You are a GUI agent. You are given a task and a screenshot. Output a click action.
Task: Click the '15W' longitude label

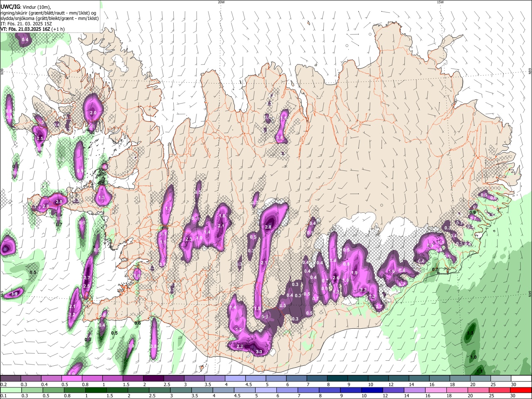coord(440,2)
